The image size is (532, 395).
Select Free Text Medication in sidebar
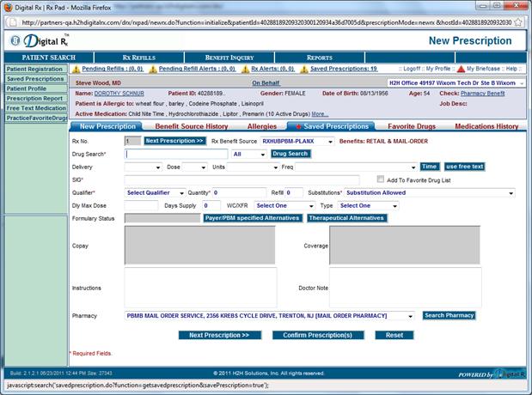tap(34, 108)
